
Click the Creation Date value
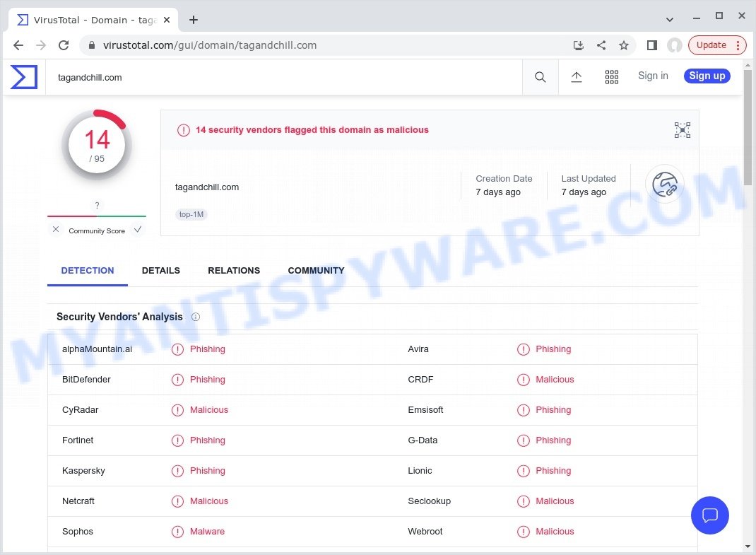(x=497, y=192)
